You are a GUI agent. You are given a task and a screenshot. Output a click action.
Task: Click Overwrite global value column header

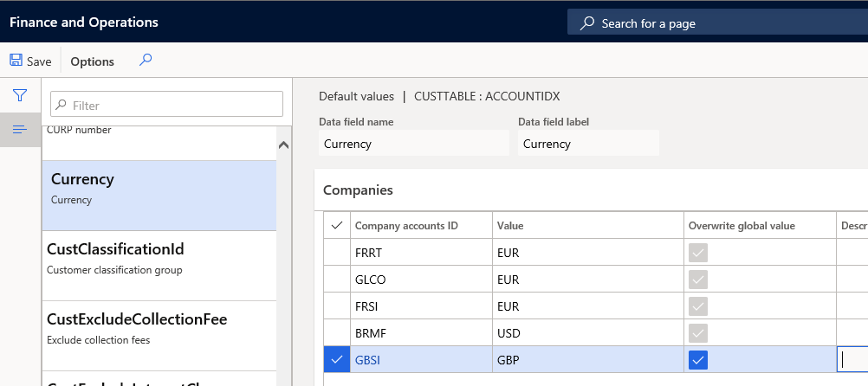tap(760, 226)
